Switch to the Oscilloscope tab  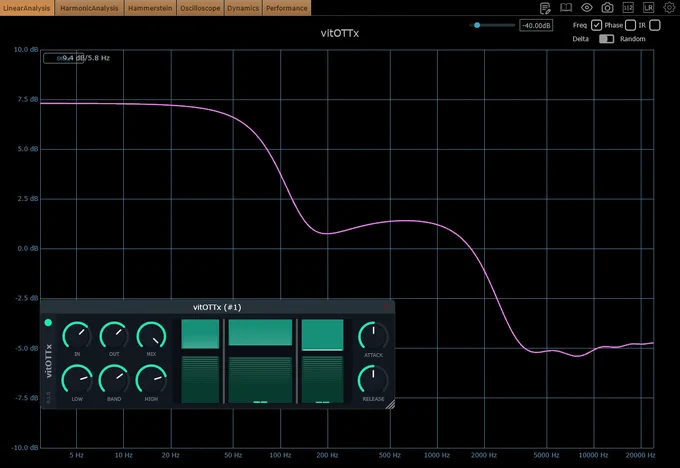200,8
